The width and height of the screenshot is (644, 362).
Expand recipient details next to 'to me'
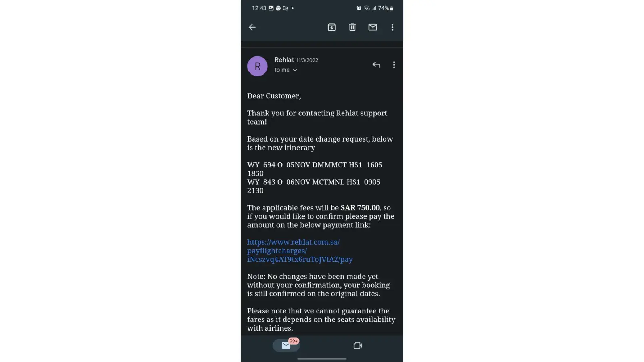[295, 70]
